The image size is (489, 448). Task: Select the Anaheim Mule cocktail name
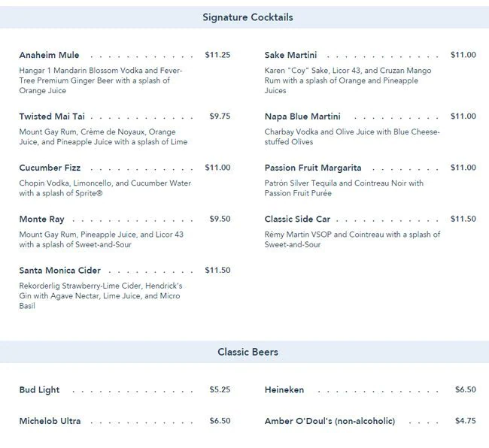[x=49, y=55]
